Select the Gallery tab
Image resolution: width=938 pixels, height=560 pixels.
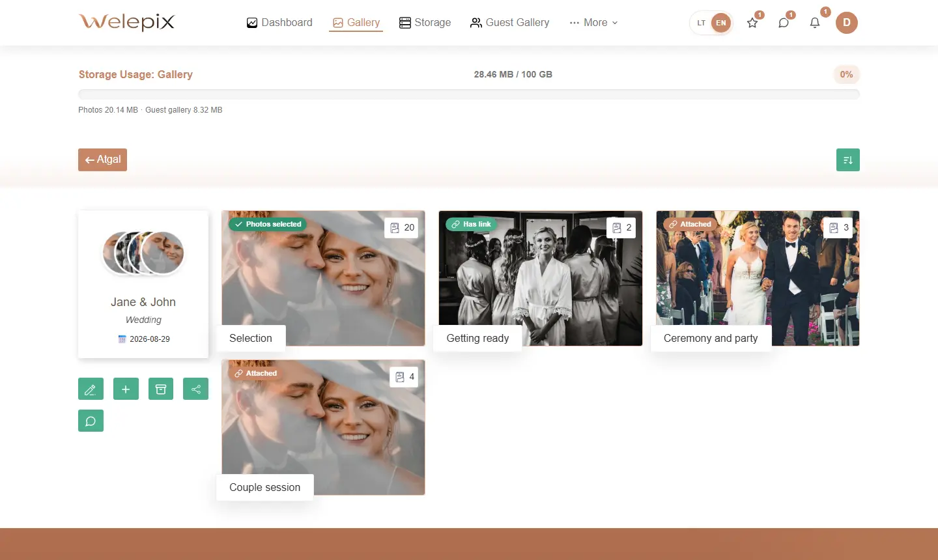[x=356, y=23]
